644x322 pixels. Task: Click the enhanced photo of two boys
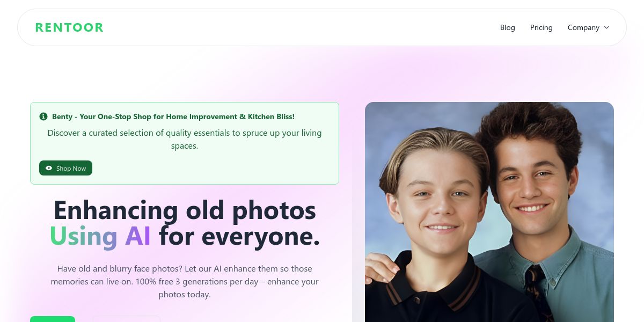489,212
